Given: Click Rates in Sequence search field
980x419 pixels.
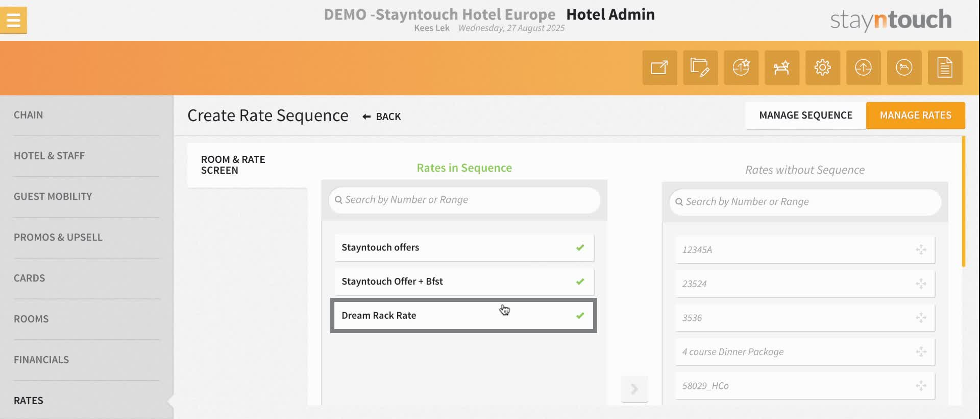Looking at the screenshot, I should [464, 200].
